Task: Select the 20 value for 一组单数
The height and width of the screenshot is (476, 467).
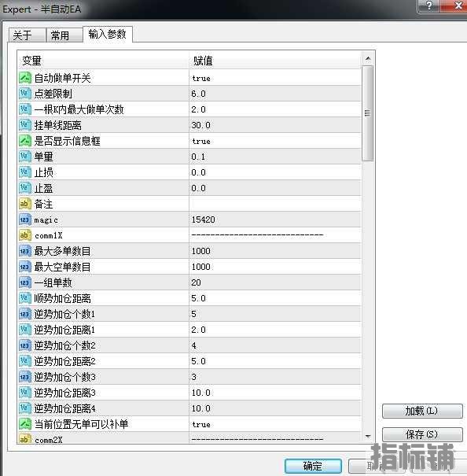Action: coord(196,283)
